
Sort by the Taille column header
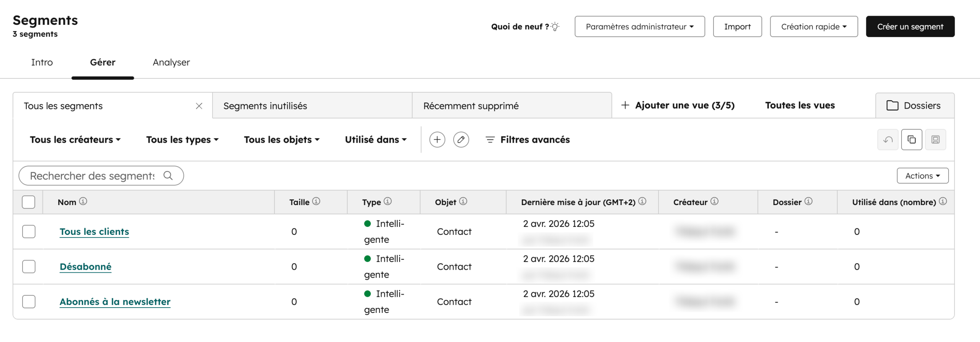[299, 202]
